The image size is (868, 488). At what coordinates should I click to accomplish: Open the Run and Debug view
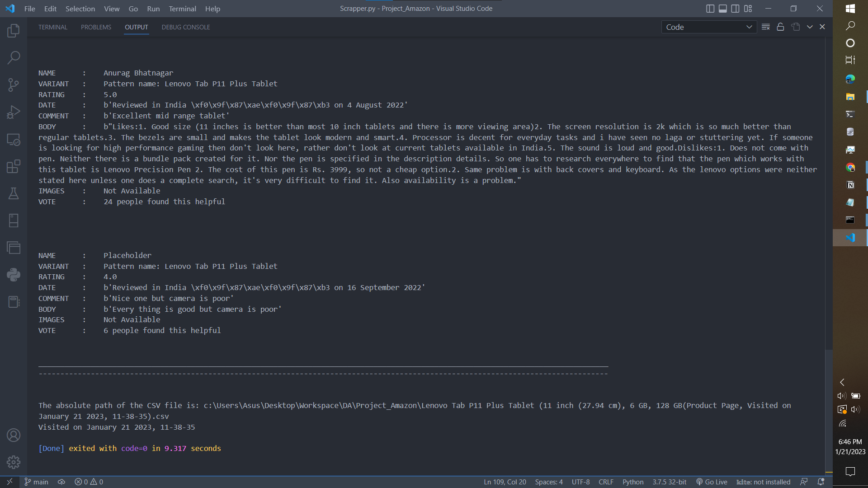click(x=14, y=112)
